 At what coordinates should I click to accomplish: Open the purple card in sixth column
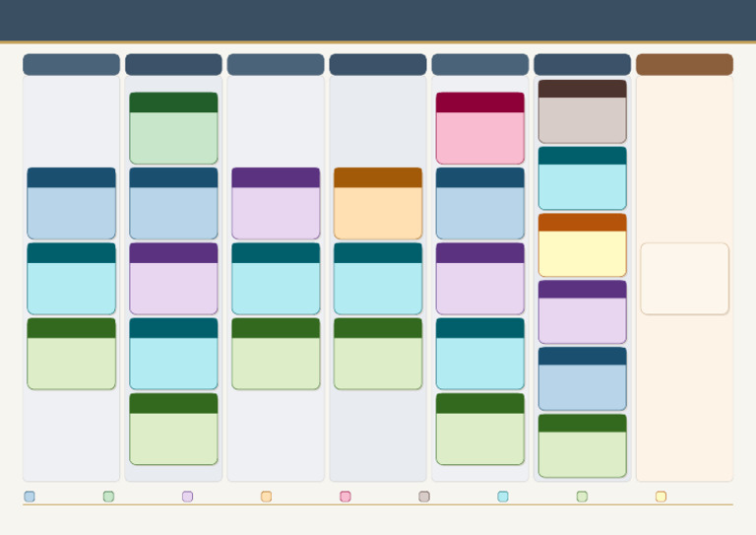tap(583, 312)
